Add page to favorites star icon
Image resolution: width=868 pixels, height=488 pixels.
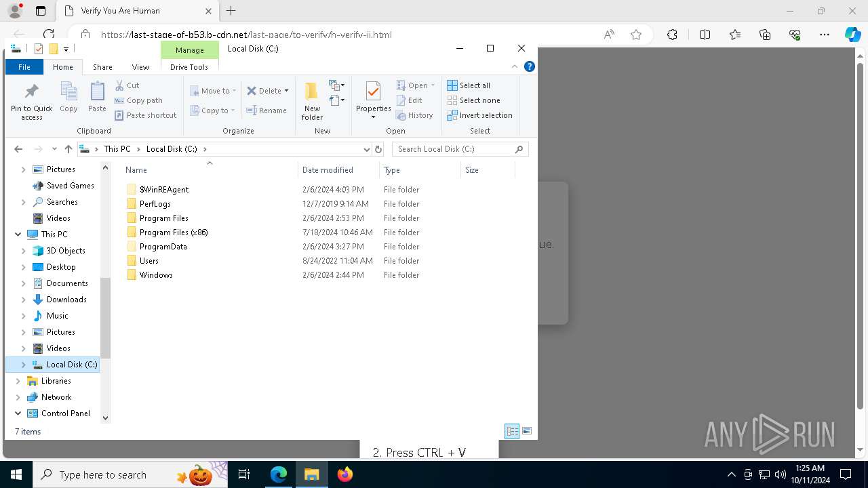pyautogui.click(x=636, y=35)
